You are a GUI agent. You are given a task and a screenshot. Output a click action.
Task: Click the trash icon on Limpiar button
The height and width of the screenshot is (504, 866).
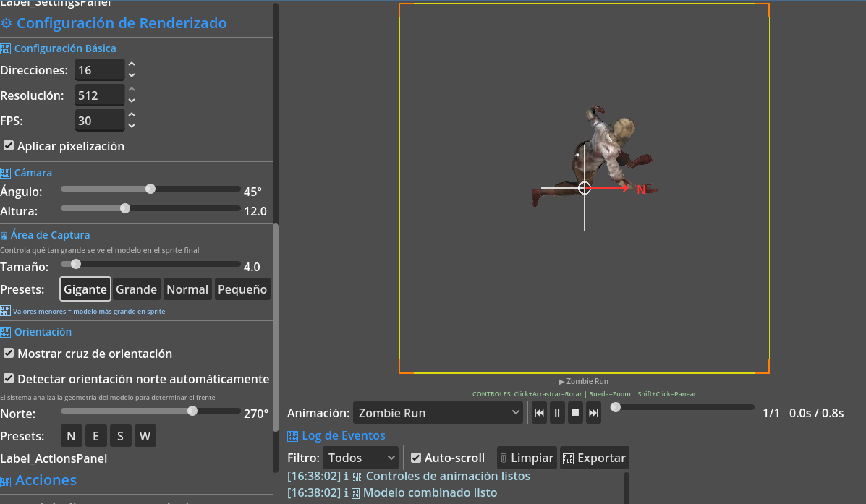tap(503, 458)
